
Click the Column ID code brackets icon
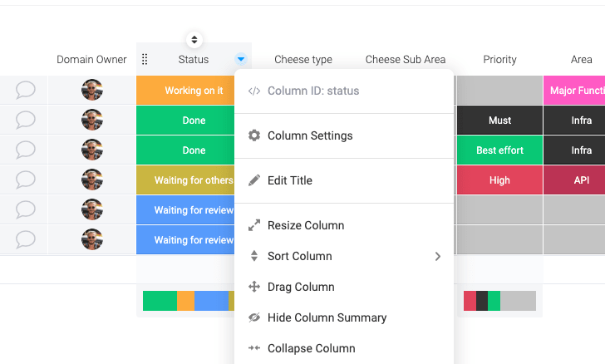254,91
